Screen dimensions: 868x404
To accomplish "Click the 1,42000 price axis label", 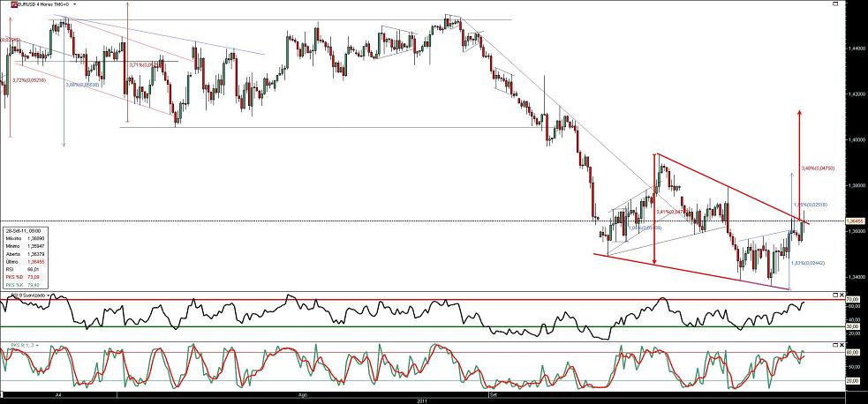I will (x=856, y=94).
